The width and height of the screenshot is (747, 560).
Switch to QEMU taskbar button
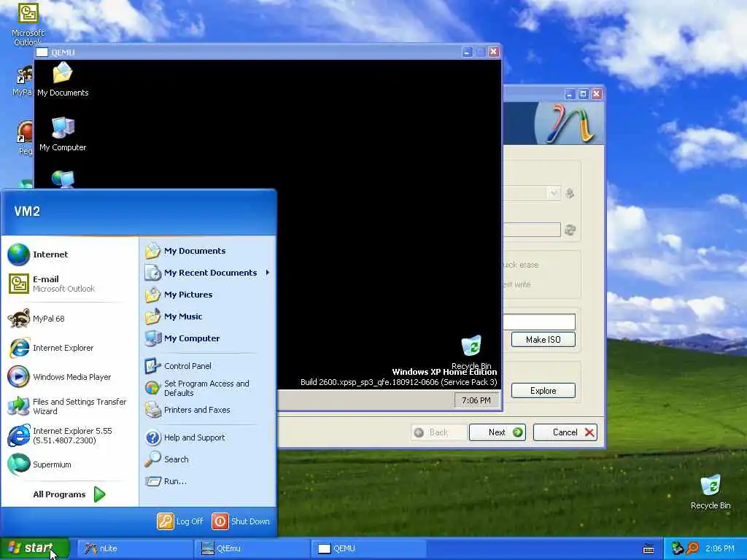point(368,548)
